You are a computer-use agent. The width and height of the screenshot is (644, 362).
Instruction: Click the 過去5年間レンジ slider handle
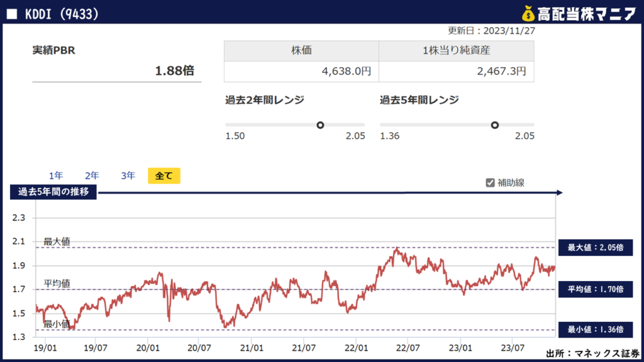(x=495, y=125)
